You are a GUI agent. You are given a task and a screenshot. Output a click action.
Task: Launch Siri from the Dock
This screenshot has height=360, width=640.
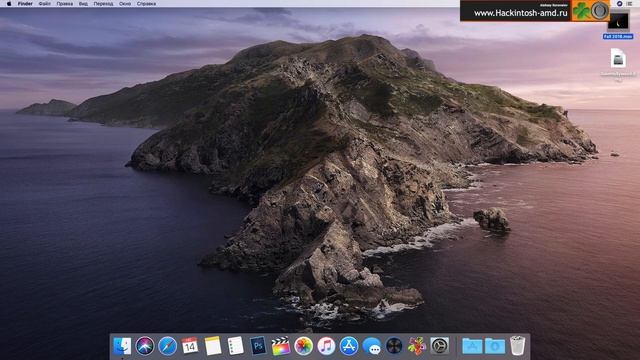(145, 346)
